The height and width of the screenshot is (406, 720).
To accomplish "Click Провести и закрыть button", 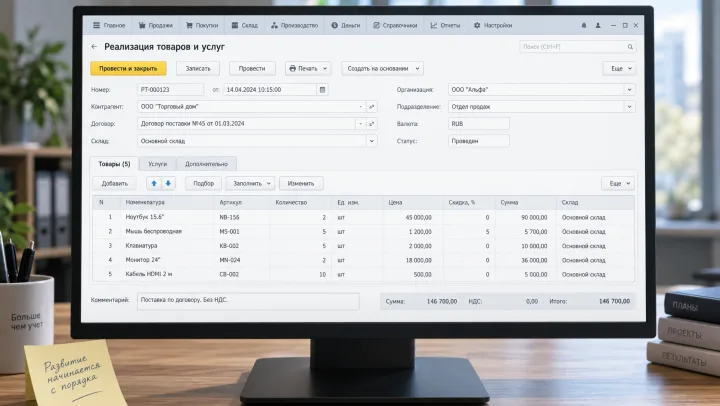I will 128,68.
